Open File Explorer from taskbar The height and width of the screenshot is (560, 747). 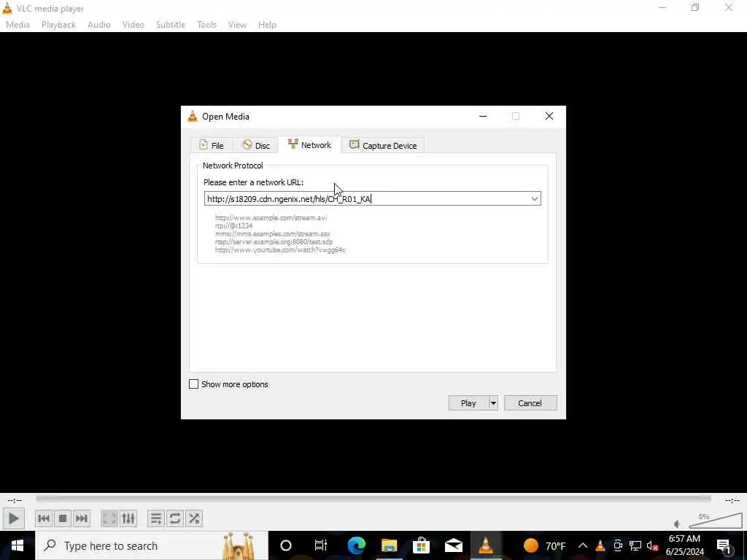(x=390, y=545)
